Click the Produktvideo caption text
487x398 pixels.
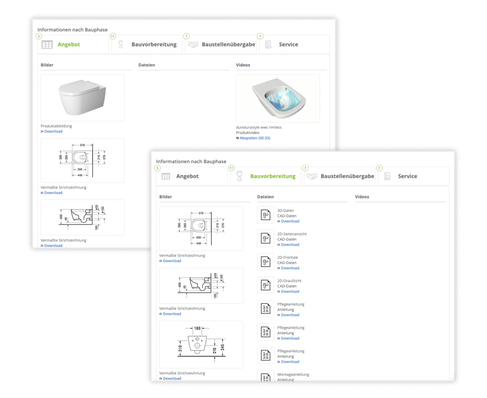click(x=248, y=133)
